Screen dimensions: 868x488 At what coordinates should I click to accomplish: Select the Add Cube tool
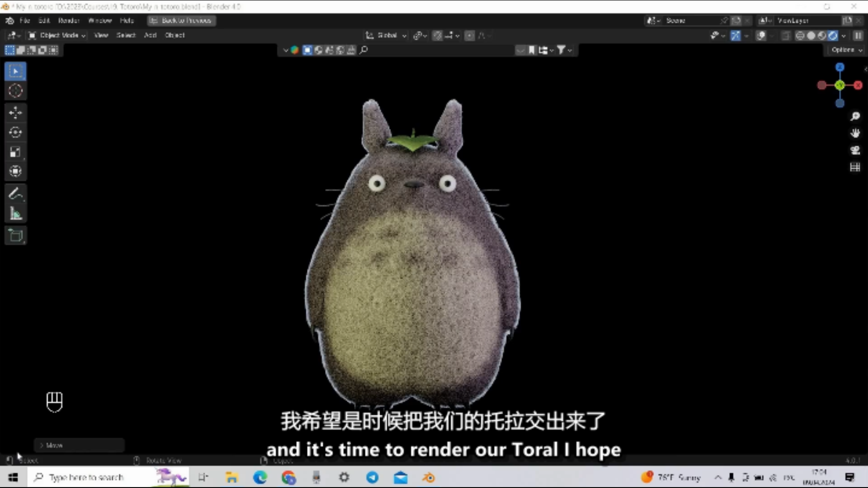click(x=15, y=235)
